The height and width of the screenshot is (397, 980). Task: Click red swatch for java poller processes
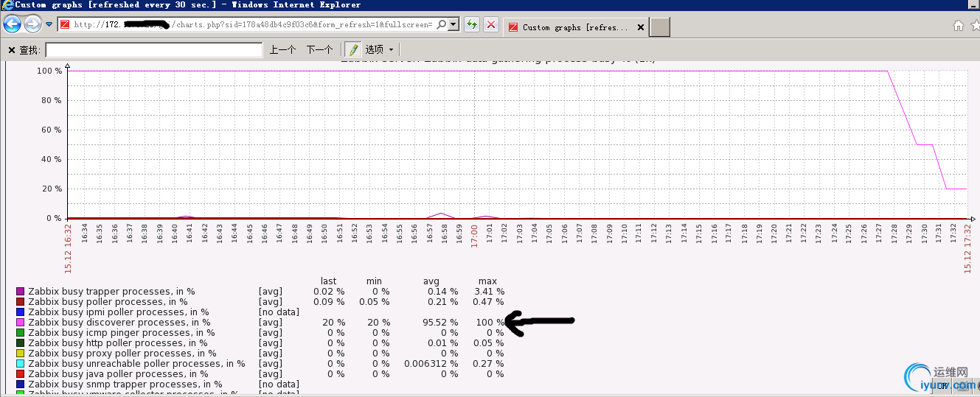coord(21,374)
